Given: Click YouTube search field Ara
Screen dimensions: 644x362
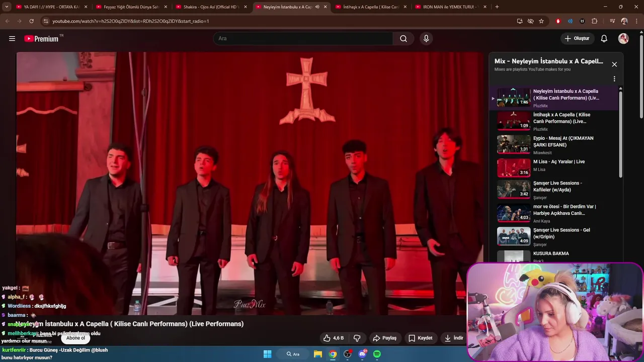Looking at the screenshot, I should coord(303,39).
